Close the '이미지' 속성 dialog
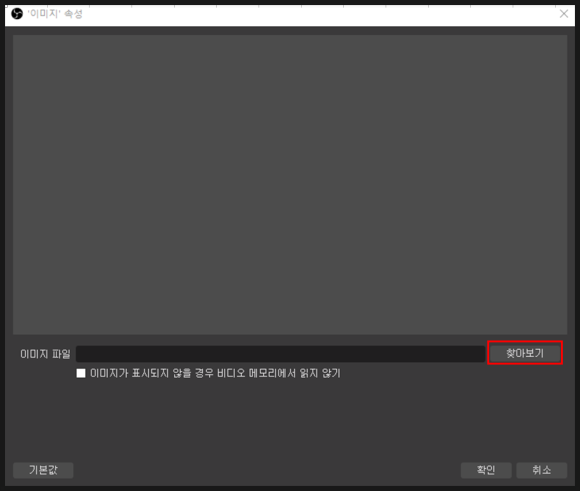 [564, 14]
